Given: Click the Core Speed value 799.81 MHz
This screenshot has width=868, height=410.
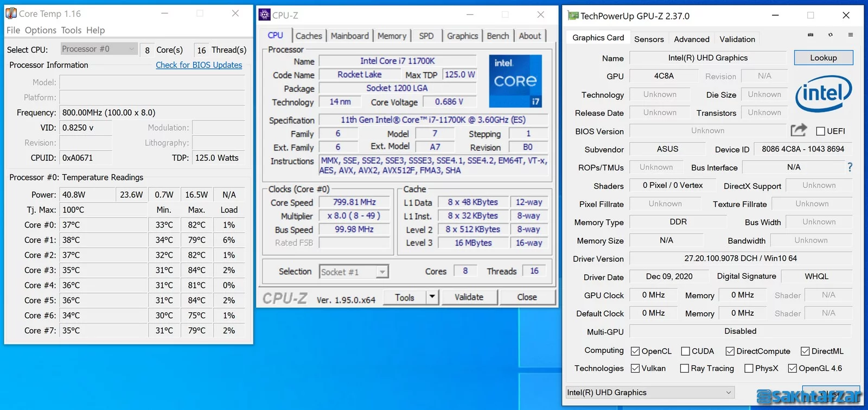Looking at the screenshot, I should pyautogui.click(x=355, y=202).
